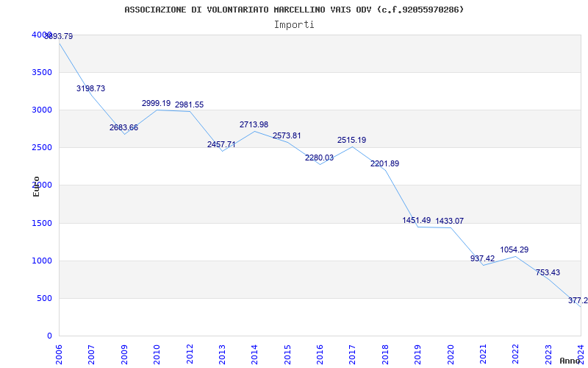Click the year 2015 on the x-axis

287,354
